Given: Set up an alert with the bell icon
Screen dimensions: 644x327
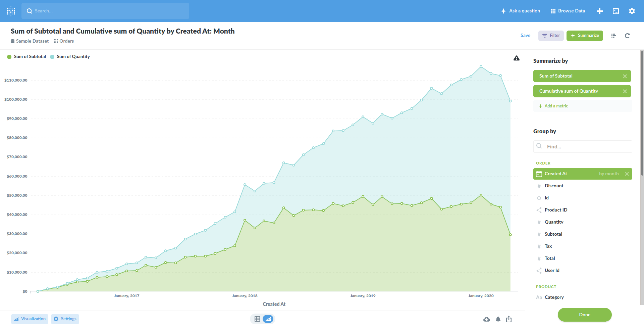Looking at the screenshot, I should point(498,319).
